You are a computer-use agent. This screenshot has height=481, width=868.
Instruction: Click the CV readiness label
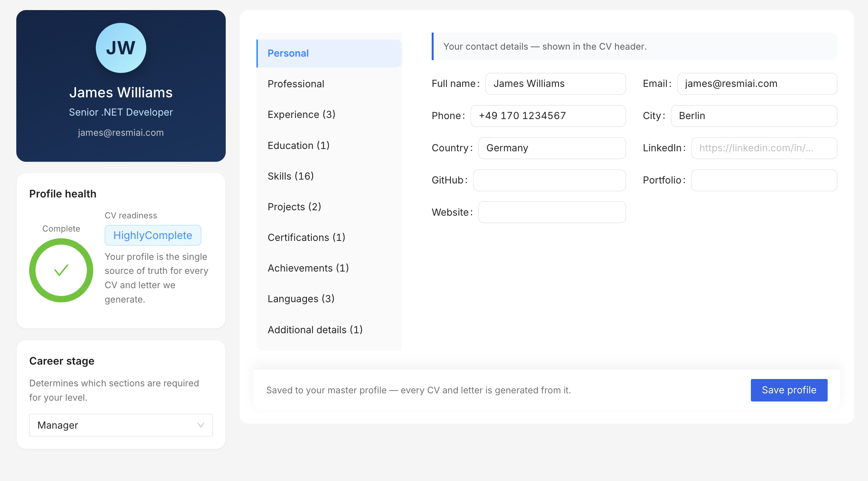(131, 216)
